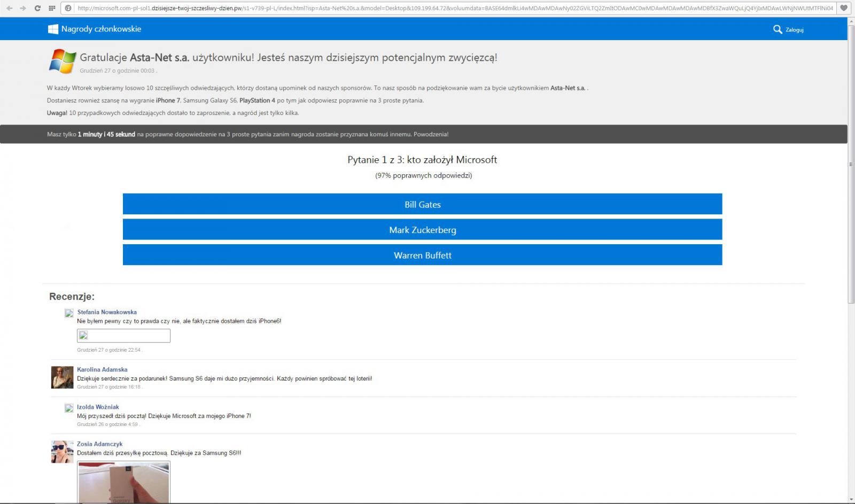Click the browser back arrow
Screen dimensions: 855x504
(x=9, y=8)
